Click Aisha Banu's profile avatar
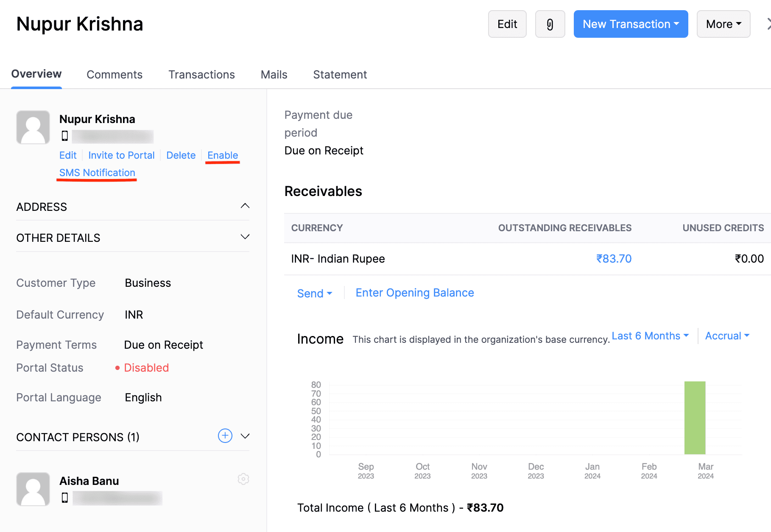 point(33,489)
